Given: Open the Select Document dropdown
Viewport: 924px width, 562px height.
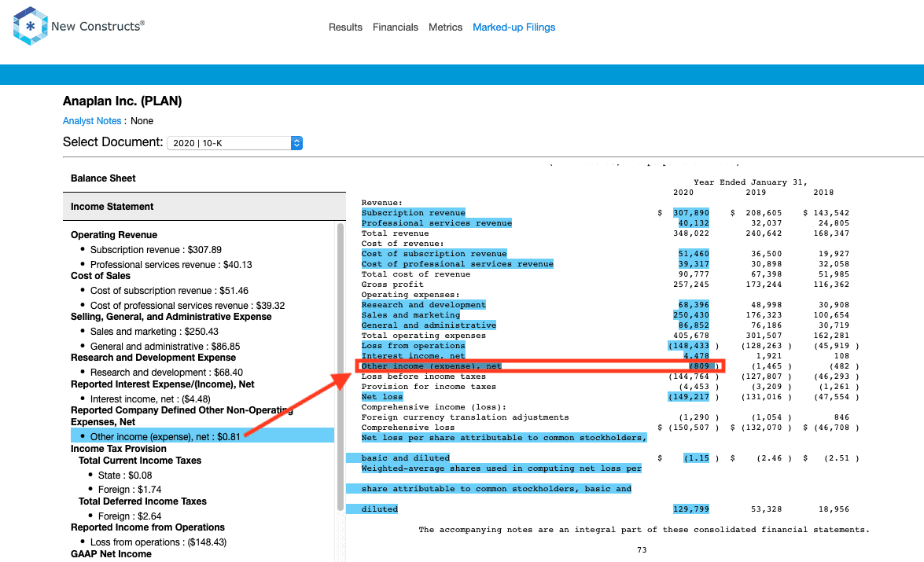Looking at the screenshot, I should pos(234,143).
